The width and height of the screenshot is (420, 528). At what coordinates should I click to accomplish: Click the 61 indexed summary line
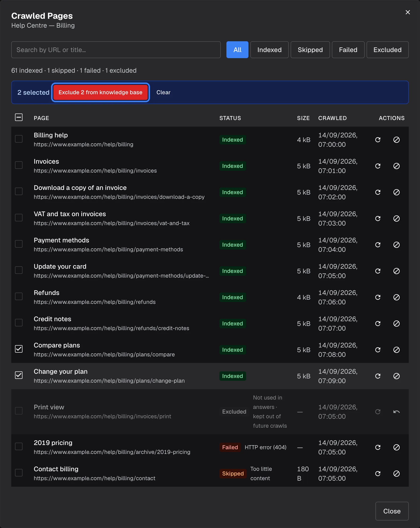(x=74, y=71)
